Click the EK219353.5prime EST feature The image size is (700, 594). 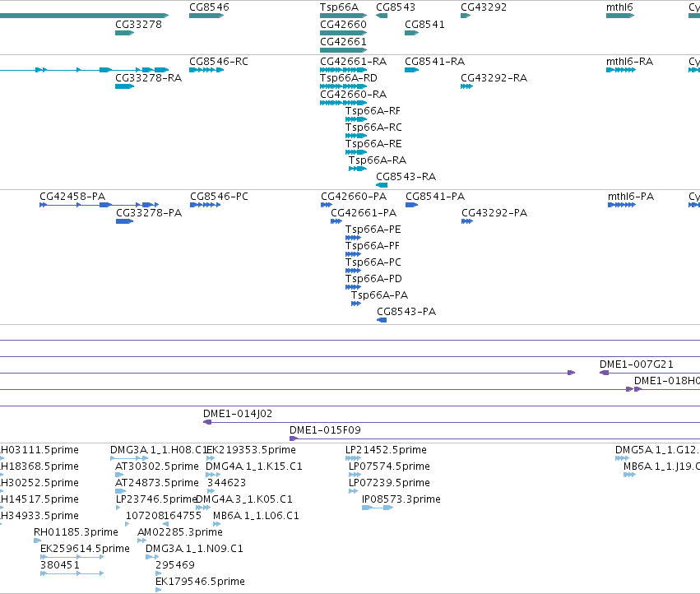click(211, 457)
